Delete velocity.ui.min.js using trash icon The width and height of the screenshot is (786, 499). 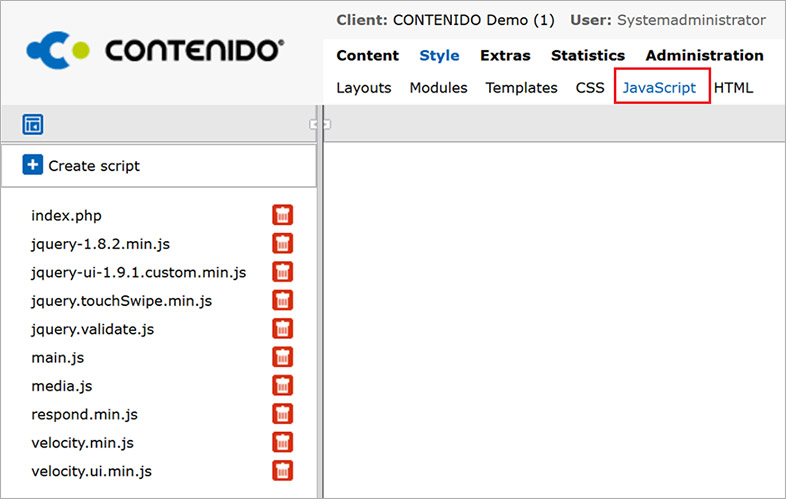[283, 471]
